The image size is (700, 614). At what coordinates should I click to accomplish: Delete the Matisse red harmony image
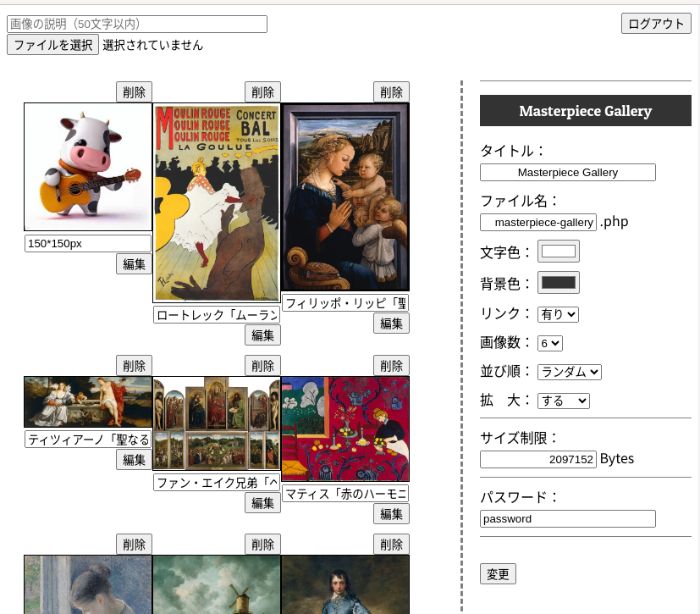coord(391,366)
